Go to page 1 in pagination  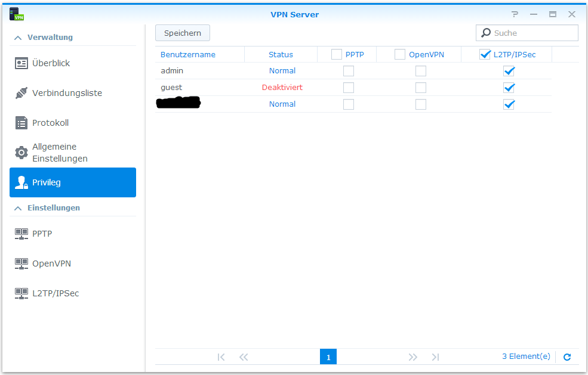tap(328, 357)
